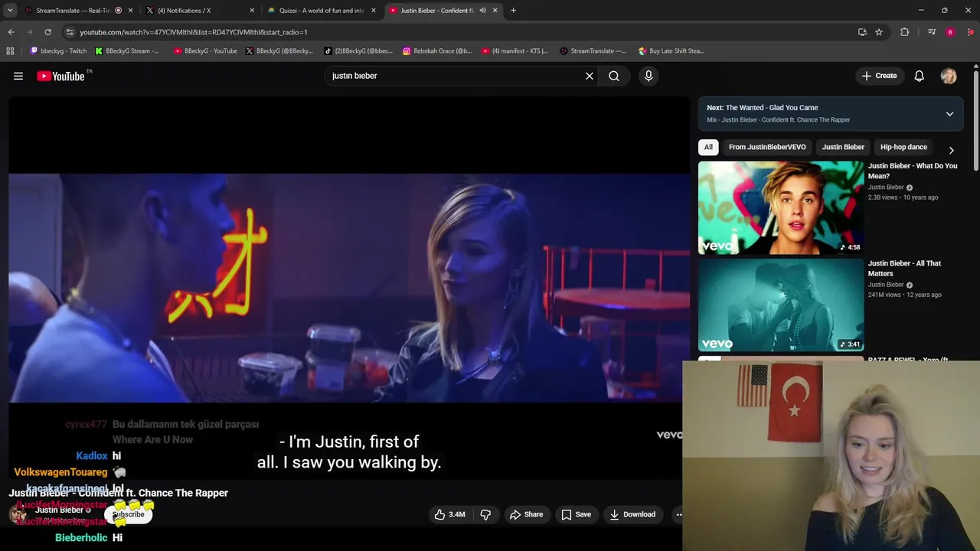Open Chrome extensions puzzle icon
Image resolution: width=980 pixels, height=551 pixels.
[905, 32]
